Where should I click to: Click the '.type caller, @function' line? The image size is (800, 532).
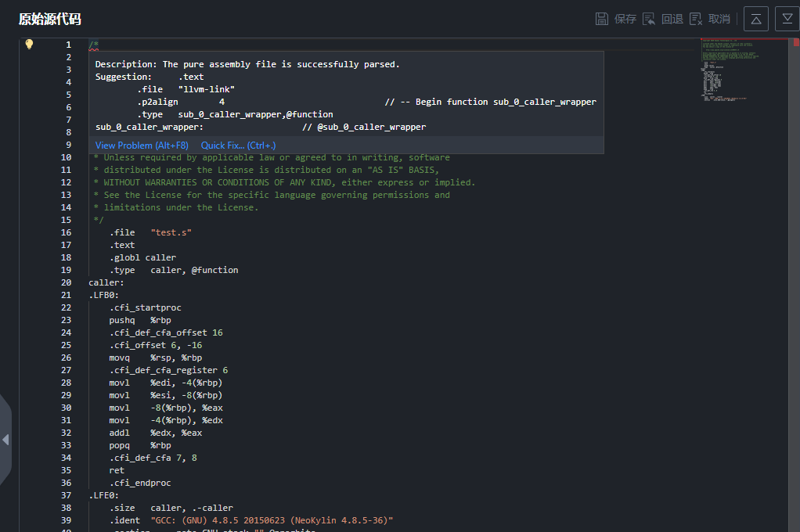[174, 271]
